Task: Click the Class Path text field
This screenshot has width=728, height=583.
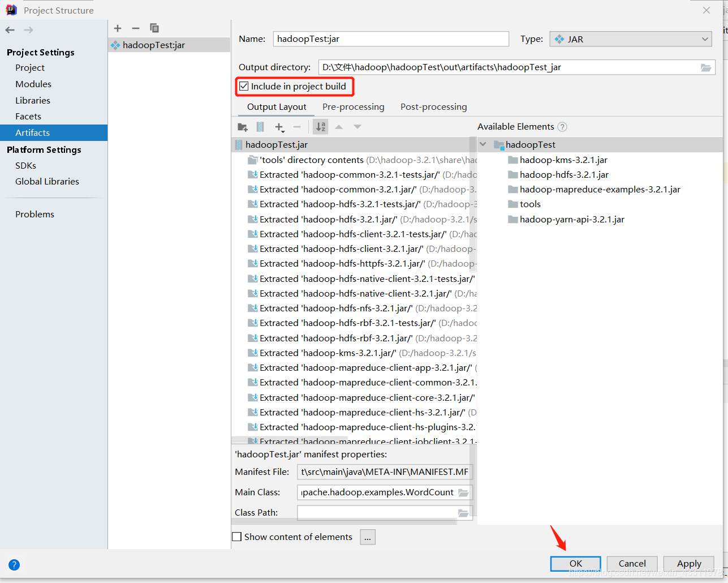Action: (377, 513)
